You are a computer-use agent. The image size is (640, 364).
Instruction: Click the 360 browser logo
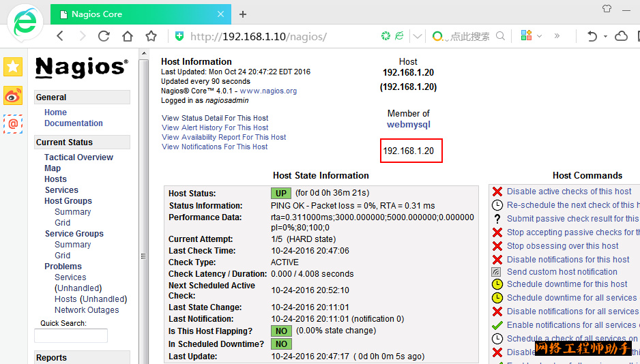coord(26,23)
